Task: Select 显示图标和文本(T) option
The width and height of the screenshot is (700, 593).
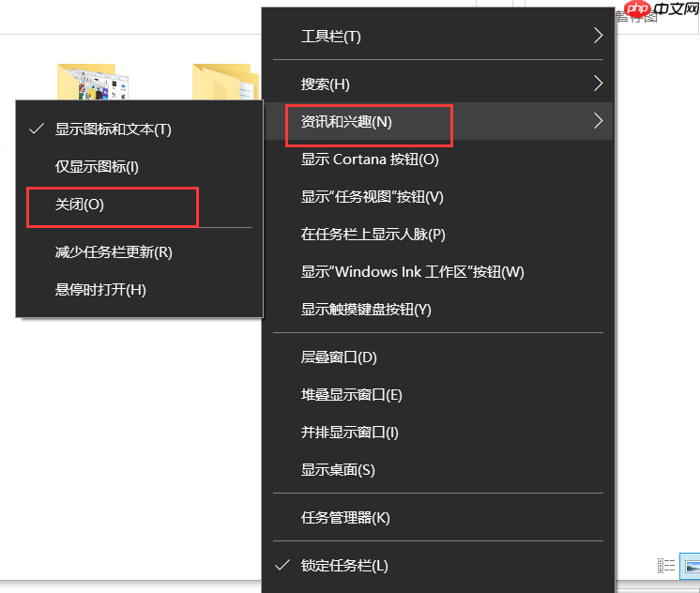Action: pyautogui.click(x=139, y=129)
